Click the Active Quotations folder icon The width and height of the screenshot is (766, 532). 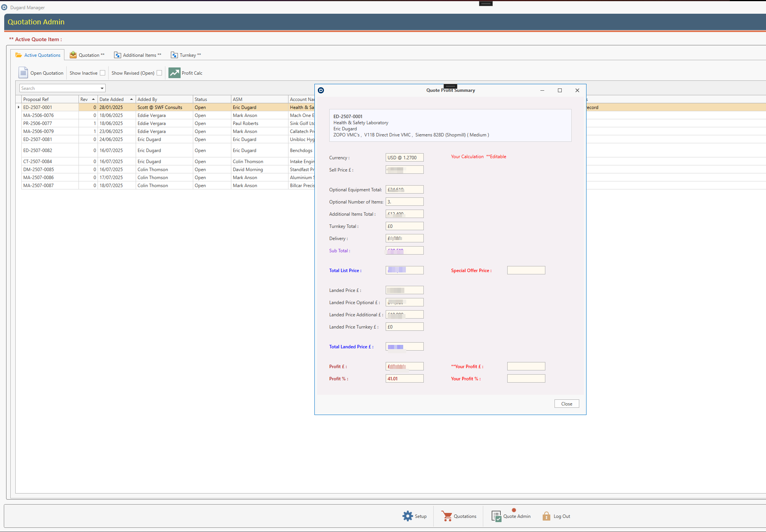tap(18, 55)
